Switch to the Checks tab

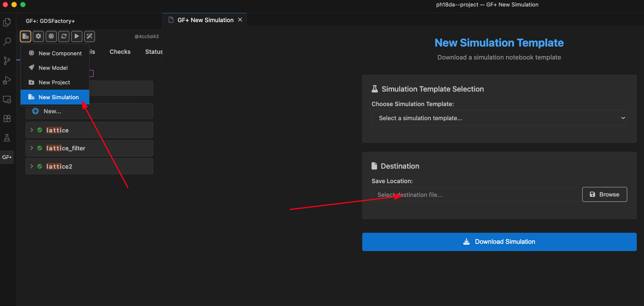[x=120, y=52]
